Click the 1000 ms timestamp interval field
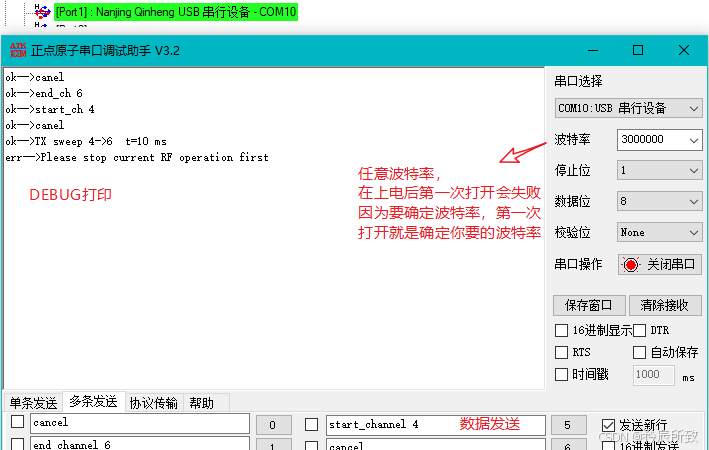709x450 pixels. (x=653, y=375)
